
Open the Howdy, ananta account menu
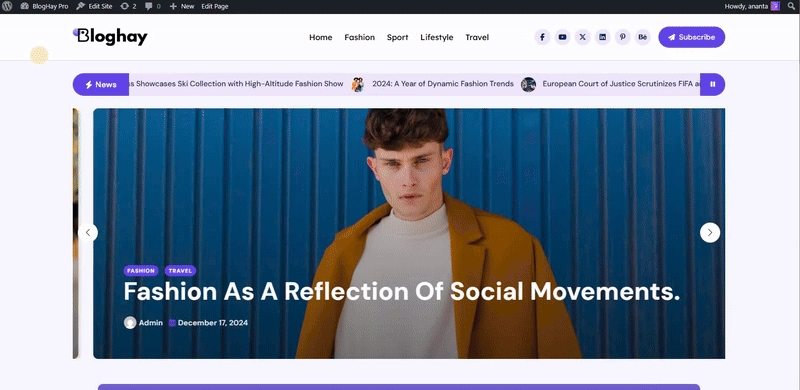click(x=753, y=7)
